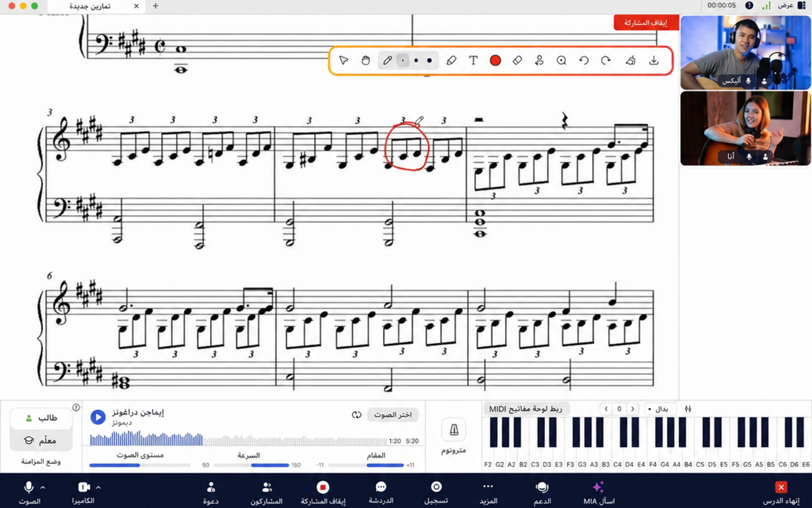Expand the camera options chevron
The width and height of the screenshot is (812, 508).
98,487
